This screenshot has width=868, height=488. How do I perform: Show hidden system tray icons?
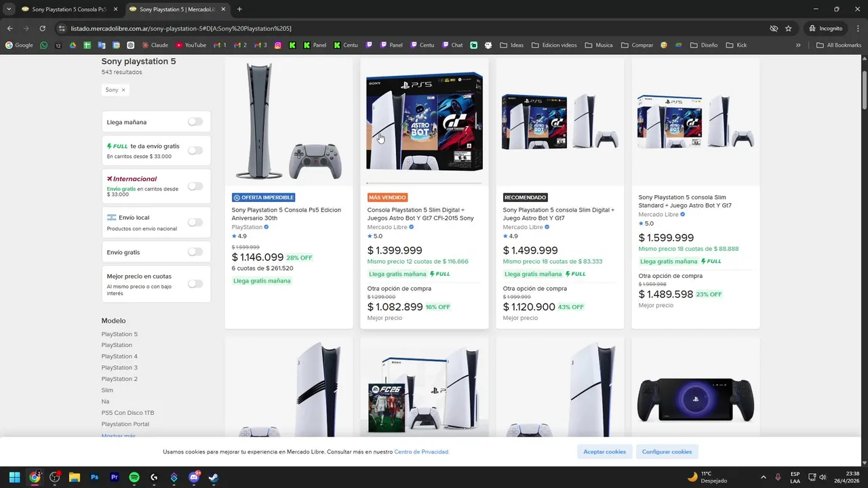pyautogui.click(x=764, y=477)
